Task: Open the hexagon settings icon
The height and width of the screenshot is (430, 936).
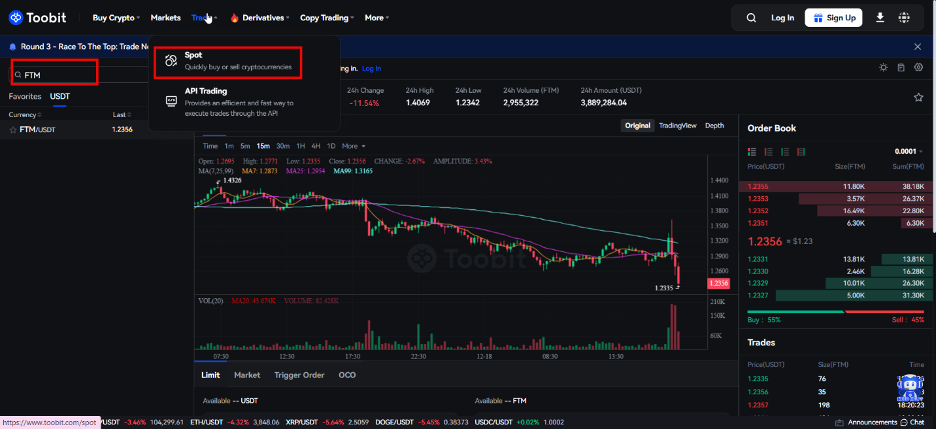Action: 919,67
